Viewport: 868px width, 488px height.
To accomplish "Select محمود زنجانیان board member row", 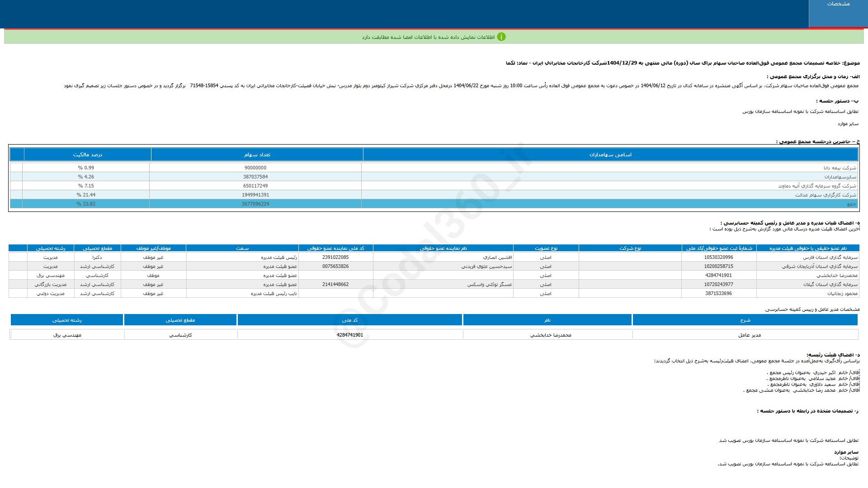I will click(x=842, y=293).
